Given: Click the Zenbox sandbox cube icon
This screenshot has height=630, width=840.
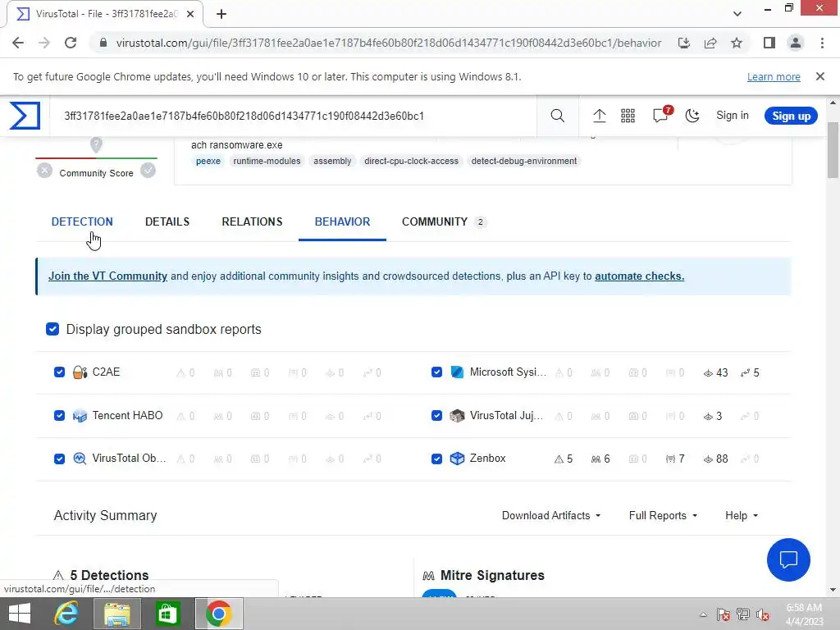Looking at the screenshot, I should (x=457, y=459).
